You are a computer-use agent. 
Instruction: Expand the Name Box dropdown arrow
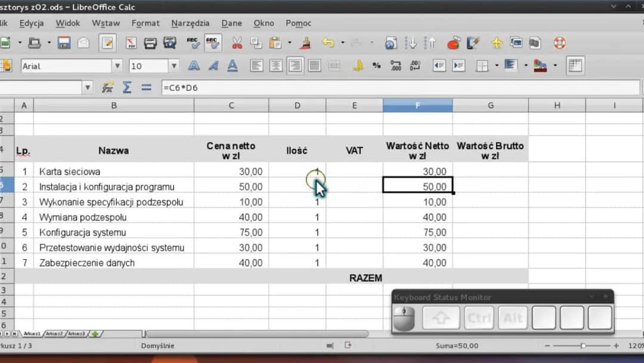pos(88,88)
